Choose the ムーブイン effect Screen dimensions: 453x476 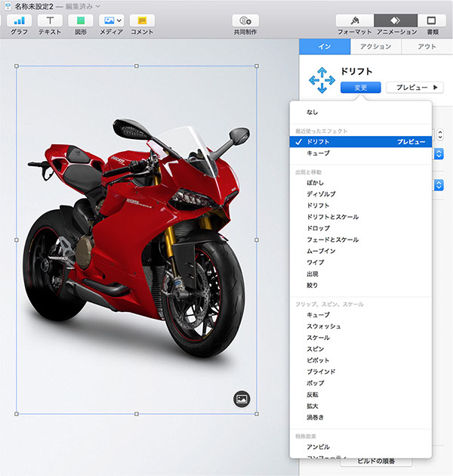(361, 251)
